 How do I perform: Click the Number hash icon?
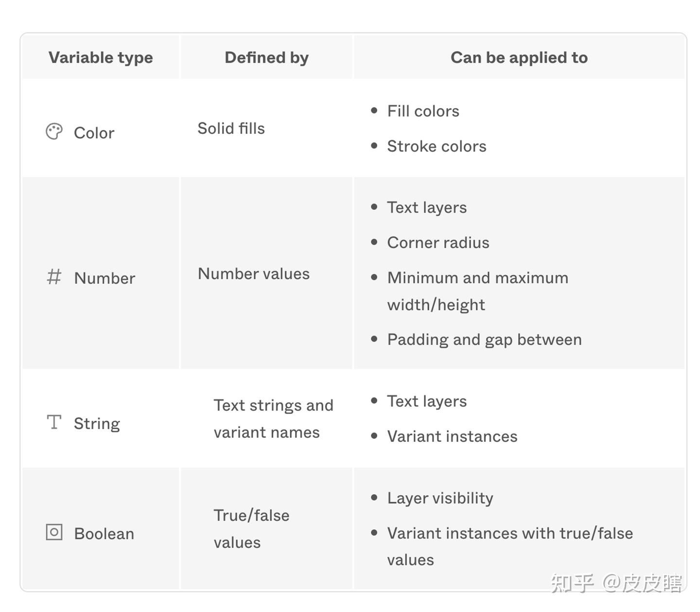[54, 277]
